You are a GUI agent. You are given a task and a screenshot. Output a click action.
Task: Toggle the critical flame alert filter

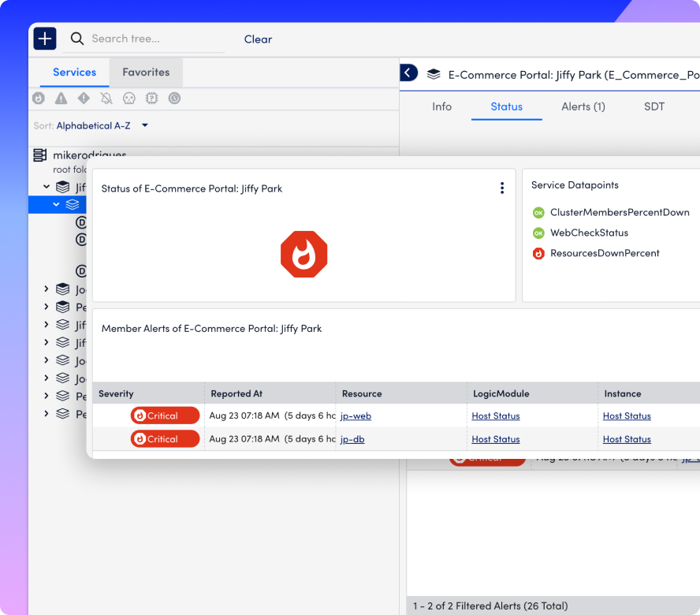pyautogui.click(x=39, y=99)
